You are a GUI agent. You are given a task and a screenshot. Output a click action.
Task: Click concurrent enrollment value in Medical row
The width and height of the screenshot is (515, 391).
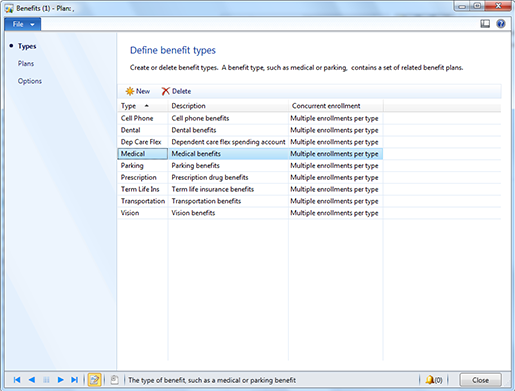click(334, 154)
